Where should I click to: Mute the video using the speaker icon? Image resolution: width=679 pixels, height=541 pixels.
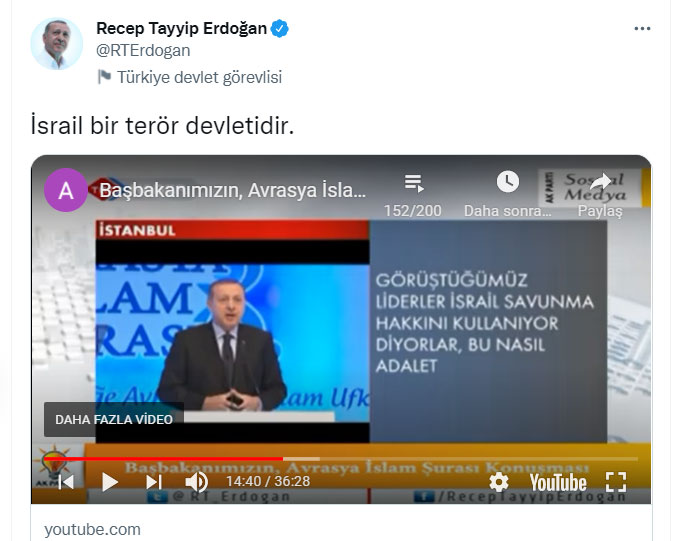pos(197,482)
